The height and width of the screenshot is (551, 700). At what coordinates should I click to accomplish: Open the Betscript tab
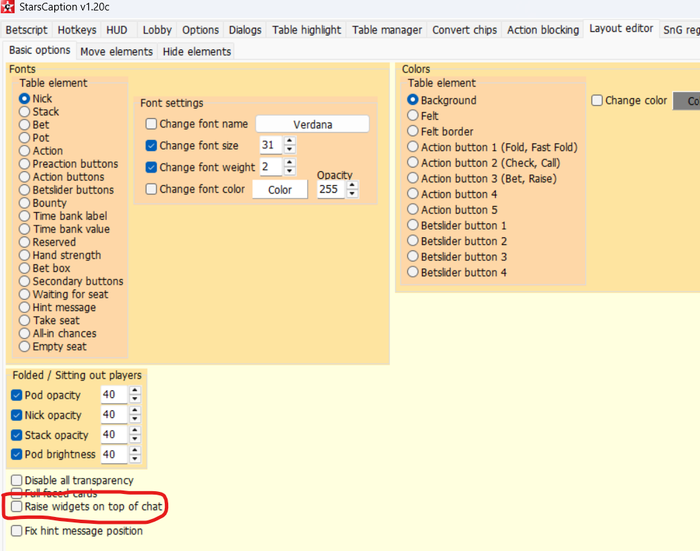[26, 30]
